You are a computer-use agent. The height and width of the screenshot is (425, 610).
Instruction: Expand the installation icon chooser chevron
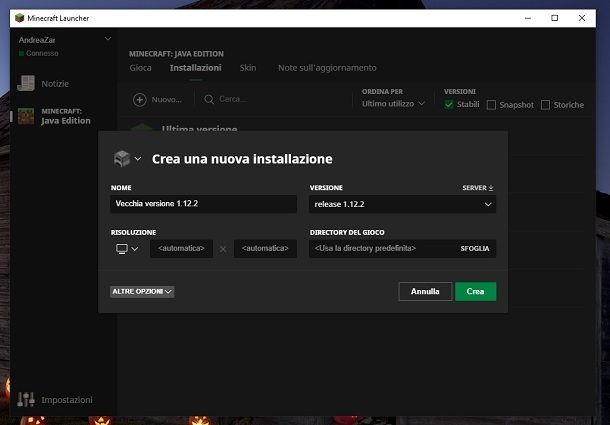tap(138, 159)
